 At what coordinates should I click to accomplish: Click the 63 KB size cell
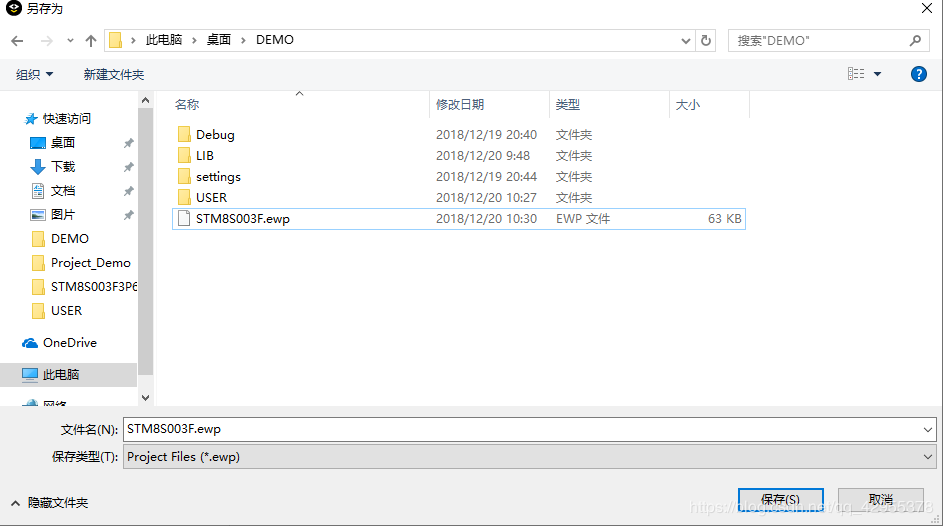click(x=725, y=219)
